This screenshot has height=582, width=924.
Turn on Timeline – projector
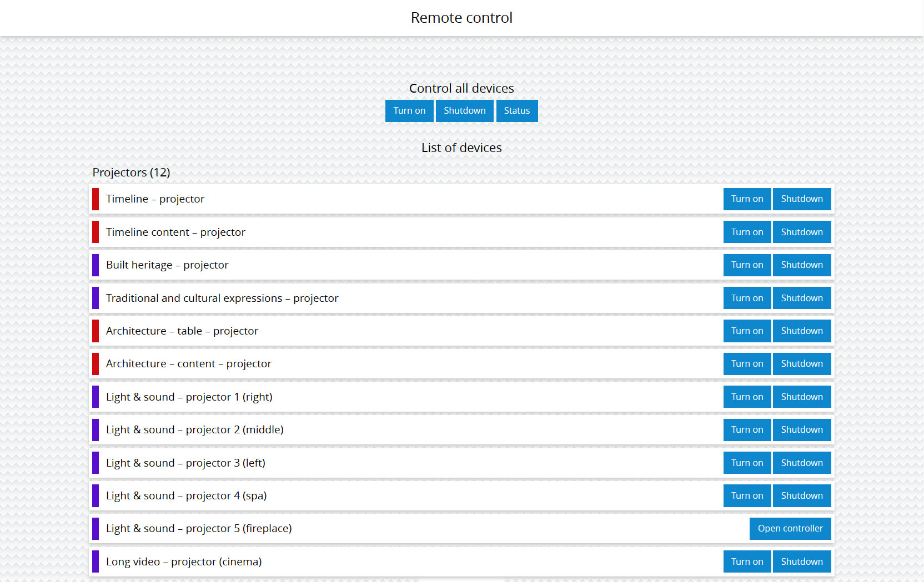tap(747, 199)
